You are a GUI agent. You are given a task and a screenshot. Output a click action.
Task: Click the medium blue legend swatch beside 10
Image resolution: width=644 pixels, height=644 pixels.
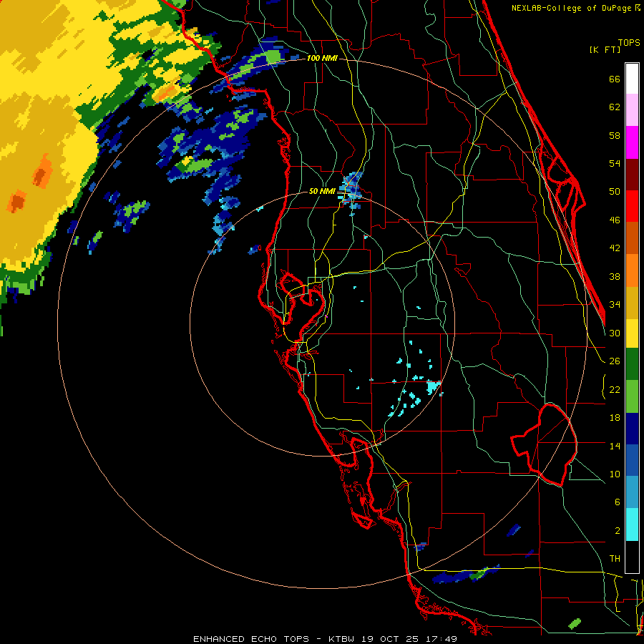(x=632, y=461)
